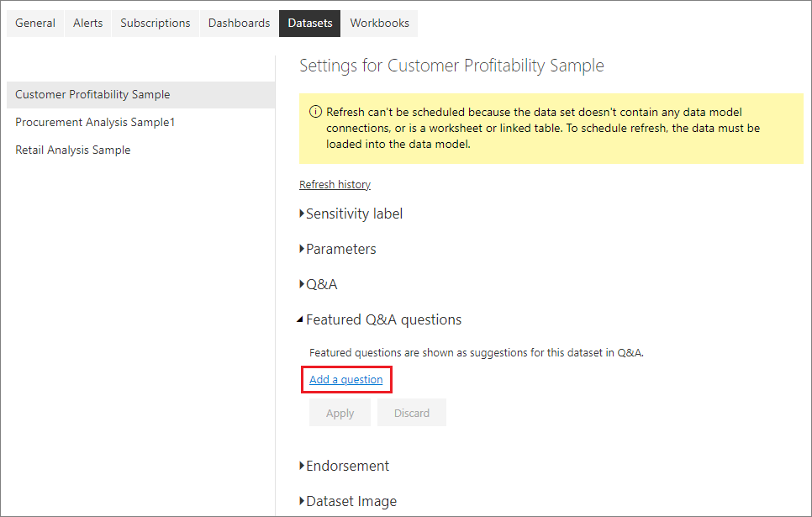Click the info icon in the yellow banner
This screenshot has height=517, width=812.
click(315, 110)
